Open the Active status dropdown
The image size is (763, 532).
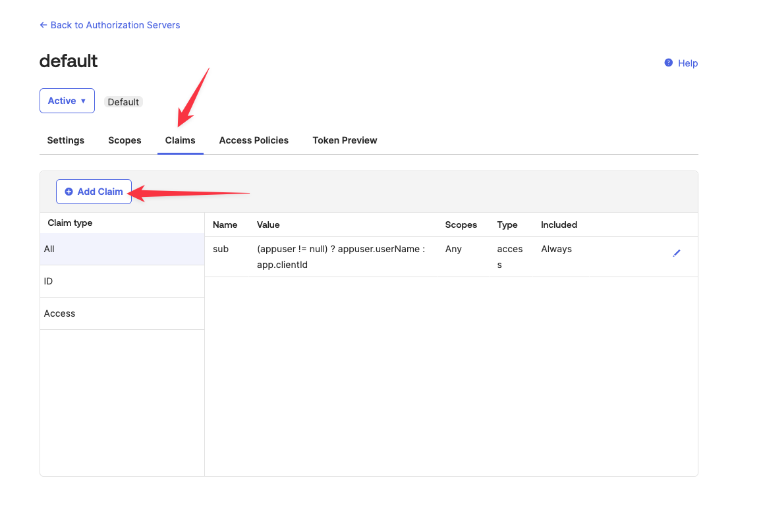tap(67, 101)
